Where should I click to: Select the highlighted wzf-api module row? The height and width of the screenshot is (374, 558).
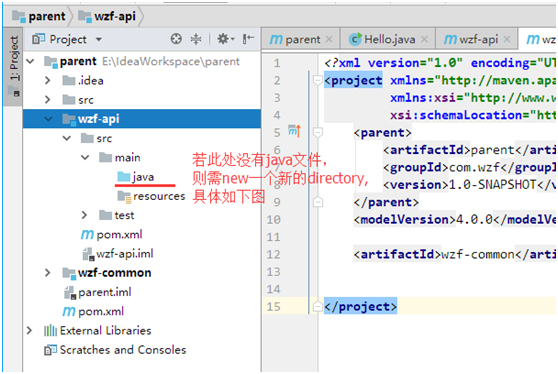pyautogui.click(x=142, y=119)
